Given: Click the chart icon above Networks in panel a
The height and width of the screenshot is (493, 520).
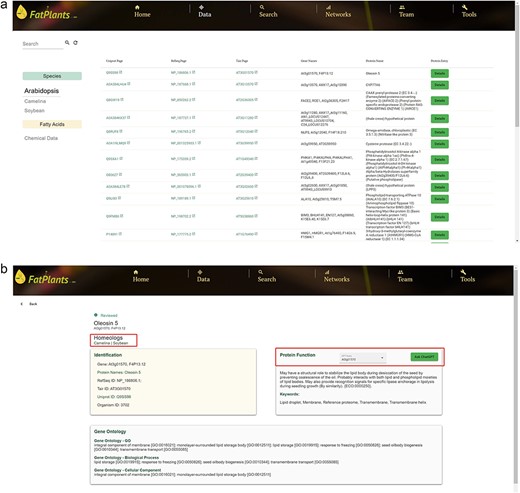Looking at the screenshot, I should click(329, 7).
